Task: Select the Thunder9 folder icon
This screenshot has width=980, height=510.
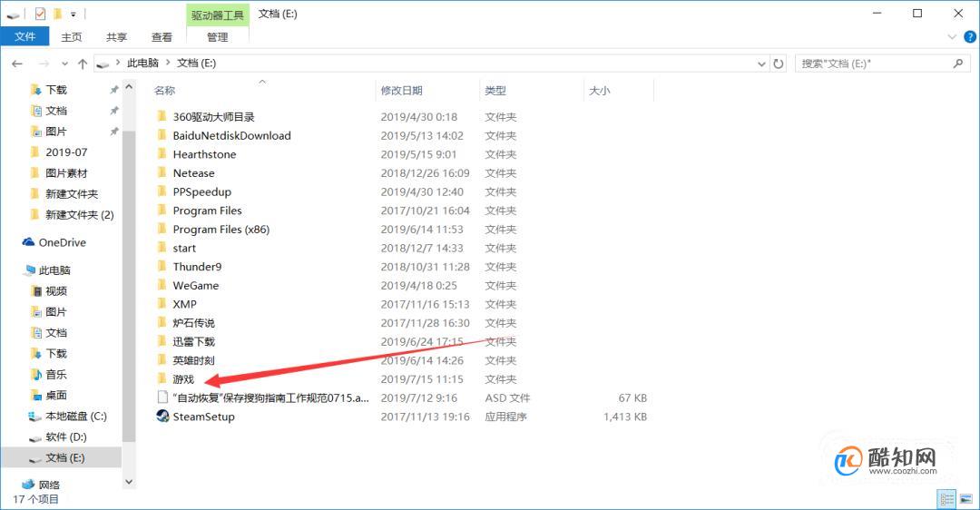Action: click(x=162, y=266)
